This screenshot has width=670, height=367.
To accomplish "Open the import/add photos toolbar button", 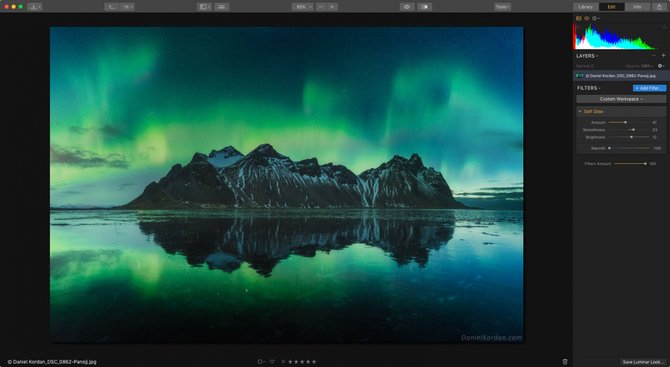I will coord(35,7).
